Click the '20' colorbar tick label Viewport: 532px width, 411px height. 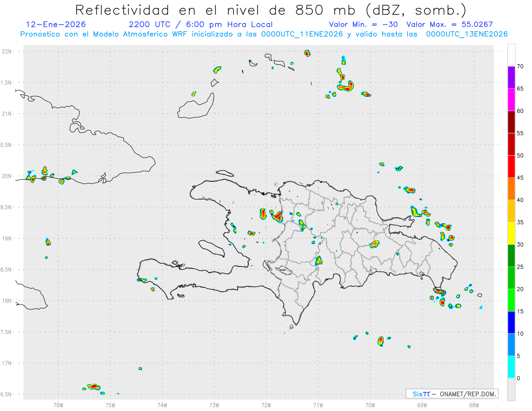[520, 289]
